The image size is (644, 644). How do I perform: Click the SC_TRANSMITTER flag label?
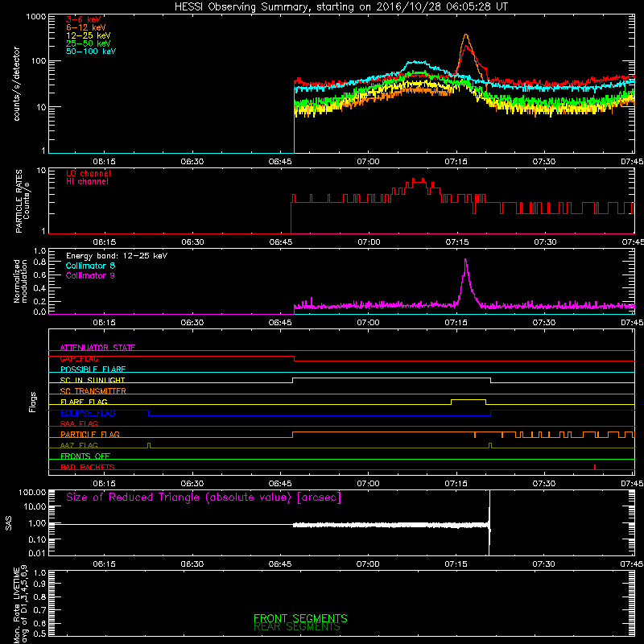93,390
